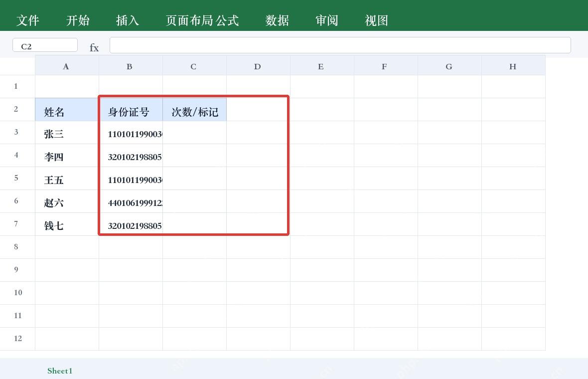Select row 8 header
Viewport: 588px width, 379px height.
point(17,247)
